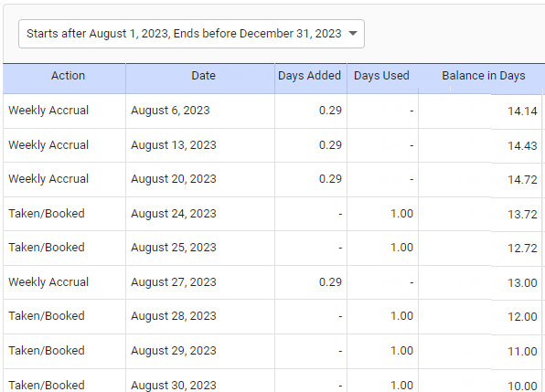Click the Balance in Days column header

[484, 76]
